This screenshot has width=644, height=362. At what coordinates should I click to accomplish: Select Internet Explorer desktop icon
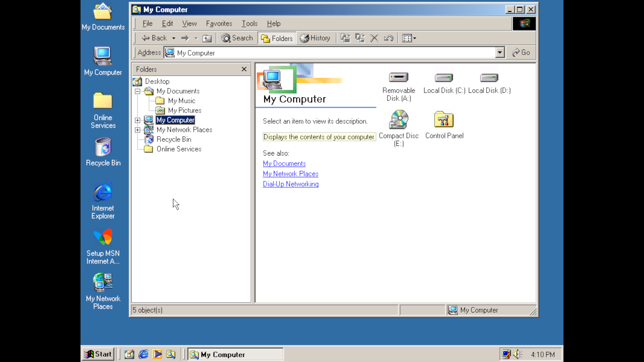[x=103, y=201]
